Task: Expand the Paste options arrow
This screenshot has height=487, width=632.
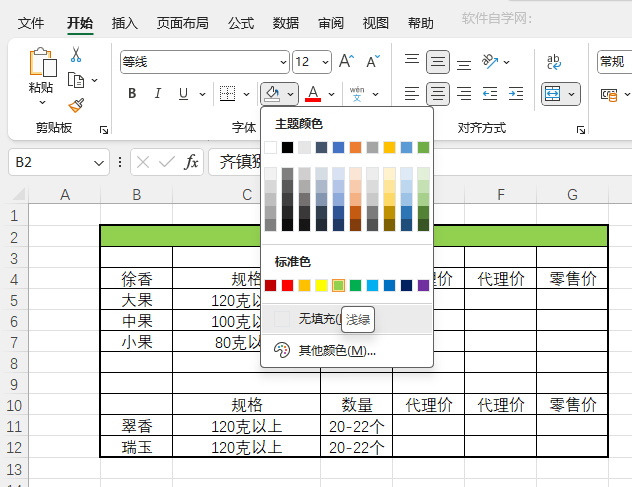Action: point(42,102)
